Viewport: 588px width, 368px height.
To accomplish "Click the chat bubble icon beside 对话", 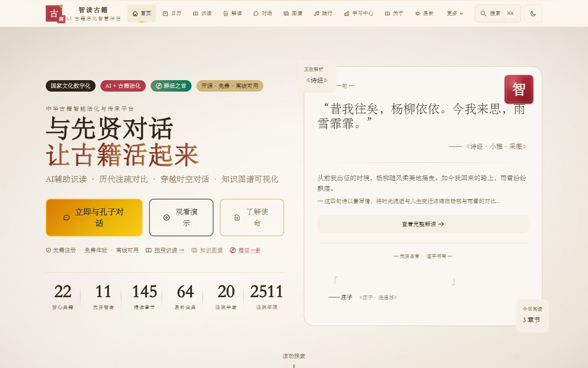I will (256, 13).
